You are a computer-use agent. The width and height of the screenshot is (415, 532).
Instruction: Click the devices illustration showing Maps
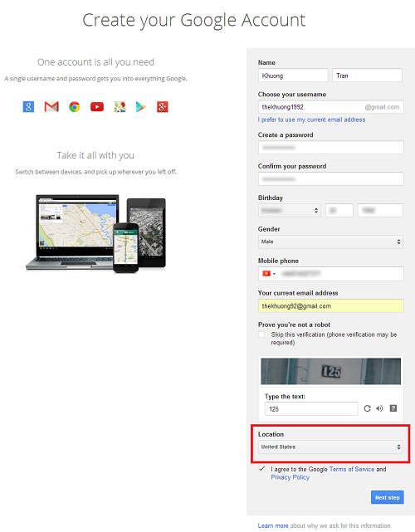click(x=95, y=233)
